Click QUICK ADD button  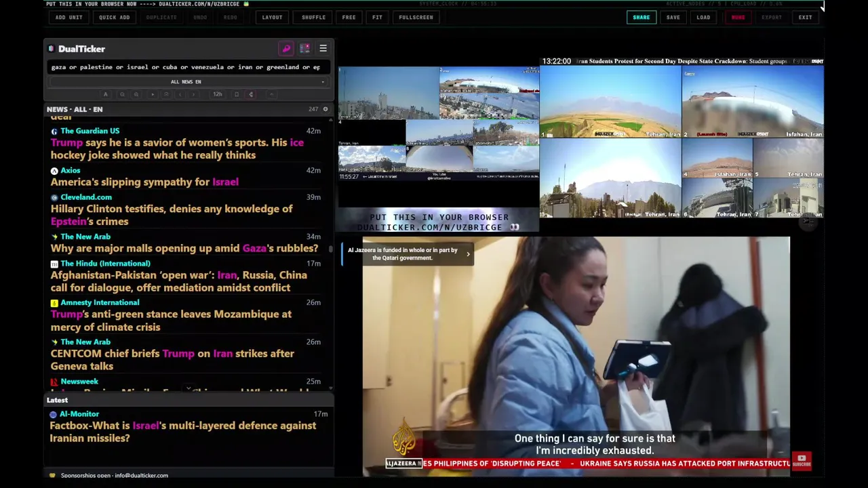[x=115, y=18]
